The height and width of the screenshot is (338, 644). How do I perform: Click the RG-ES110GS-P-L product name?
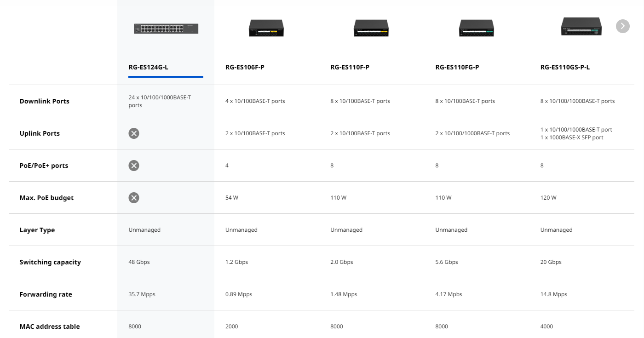(565, 67)
